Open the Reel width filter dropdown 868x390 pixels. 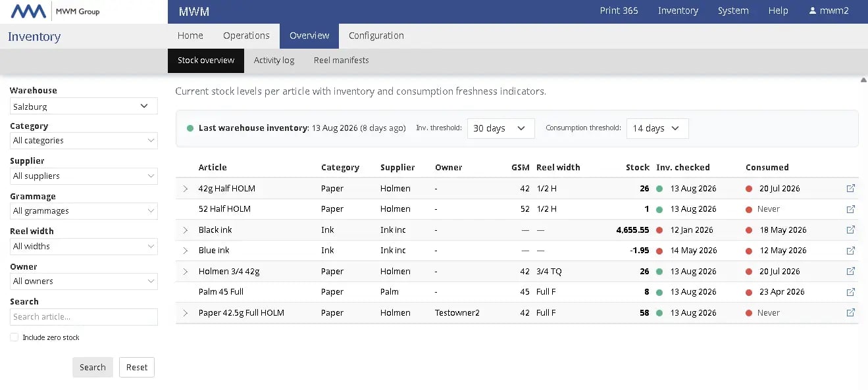point(84,247)
